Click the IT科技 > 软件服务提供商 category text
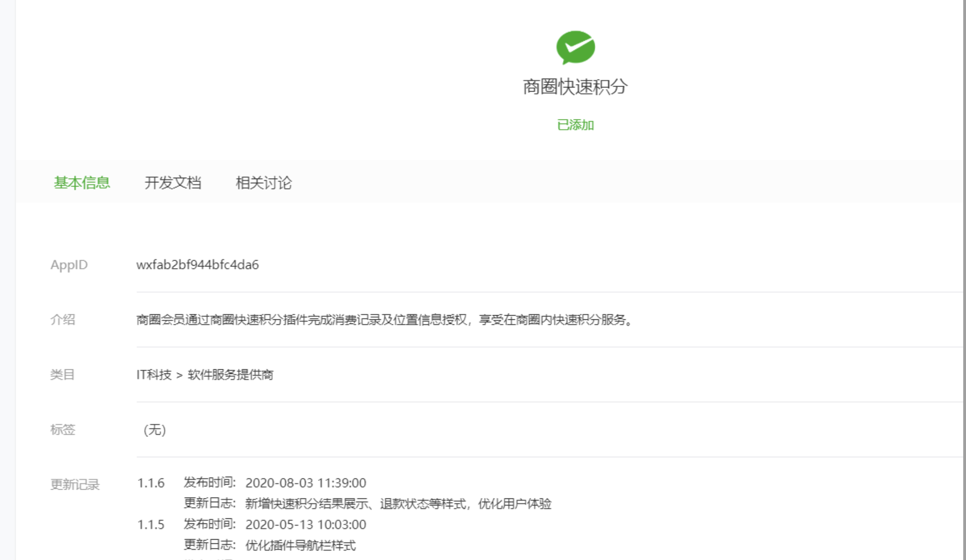966x560 pixels. tap(205, 374)
